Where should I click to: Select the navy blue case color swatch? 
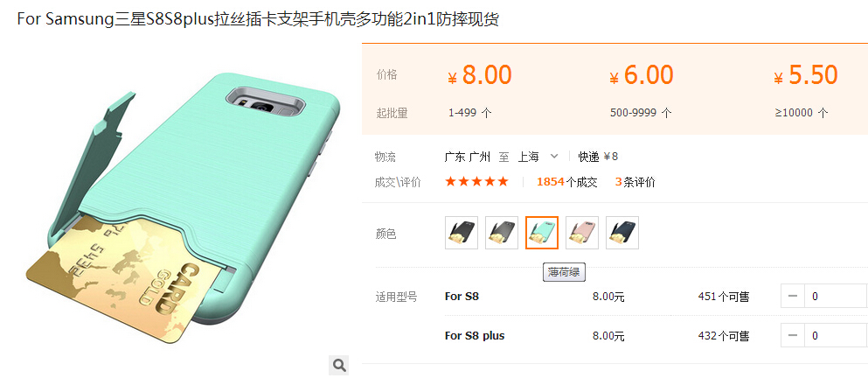coord(622,233)
